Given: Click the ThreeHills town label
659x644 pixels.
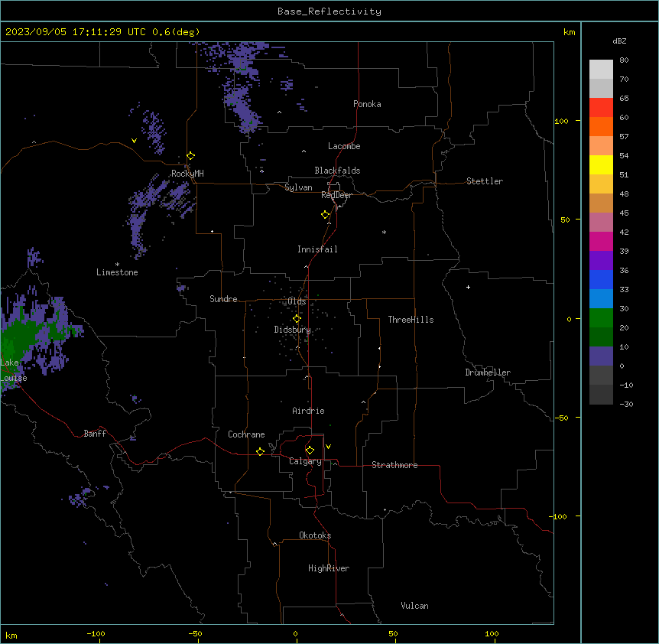Looking at the screenshot, I should point(411,320).
